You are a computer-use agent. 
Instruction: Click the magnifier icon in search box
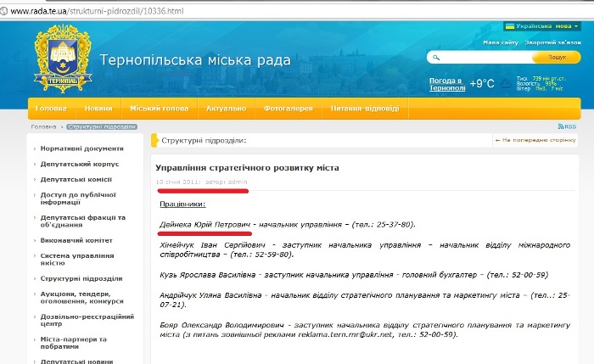(436, 58)
